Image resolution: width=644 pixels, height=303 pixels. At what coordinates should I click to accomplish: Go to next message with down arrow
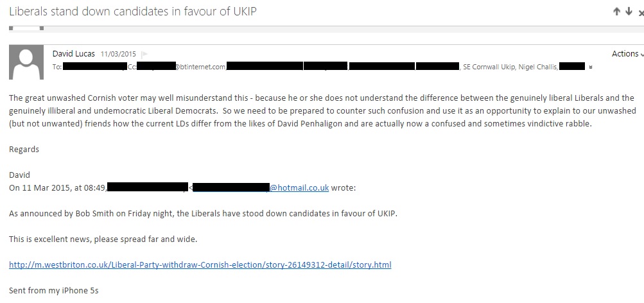629,12
